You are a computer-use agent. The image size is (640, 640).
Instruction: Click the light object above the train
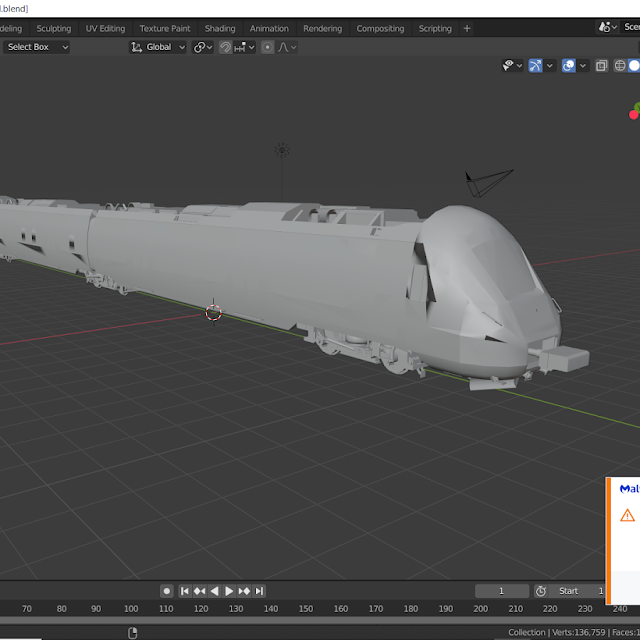pyautogui.click(x=282, y=151)
